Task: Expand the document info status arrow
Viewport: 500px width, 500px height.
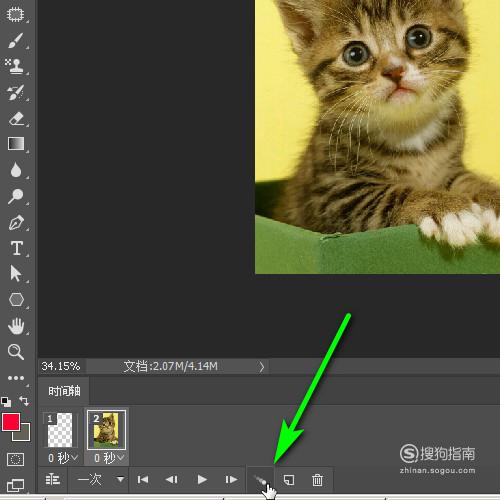Action: (x=262, y=367)
